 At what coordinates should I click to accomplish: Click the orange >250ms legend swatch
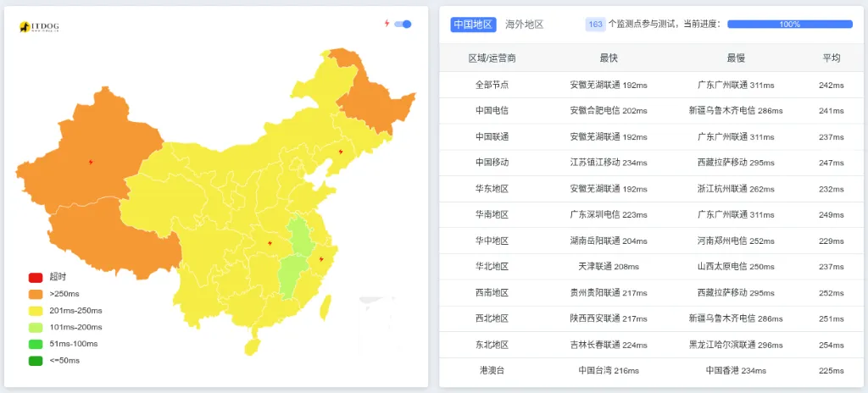click(x=36, y=294)
